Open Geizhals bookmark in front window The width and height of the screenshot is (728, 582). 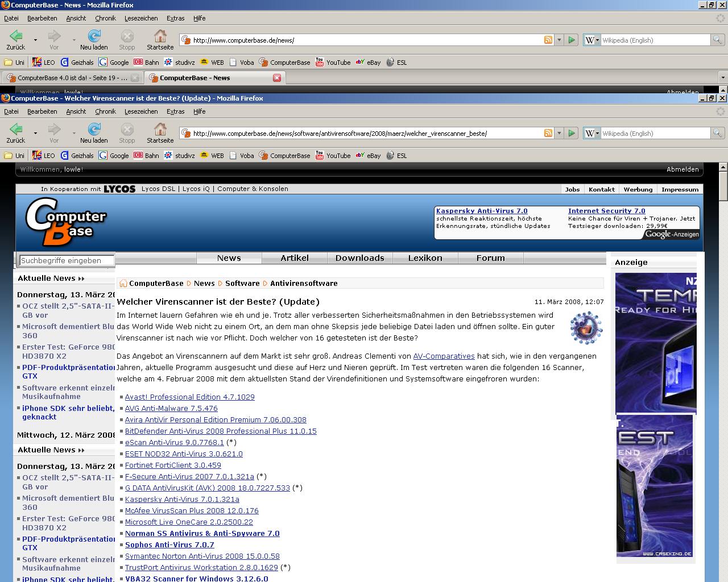tap(77, 155)
